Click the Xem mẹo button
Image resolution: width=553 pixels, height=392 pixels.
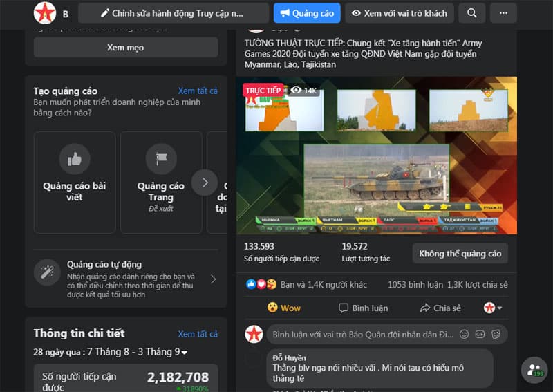[x=126, y=47]
